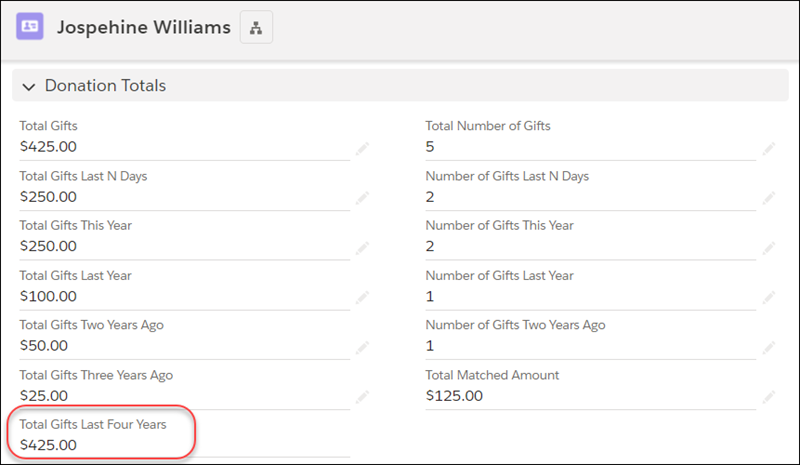
Task: Click the Jospehine Williams record name
Action: [144, 27]
